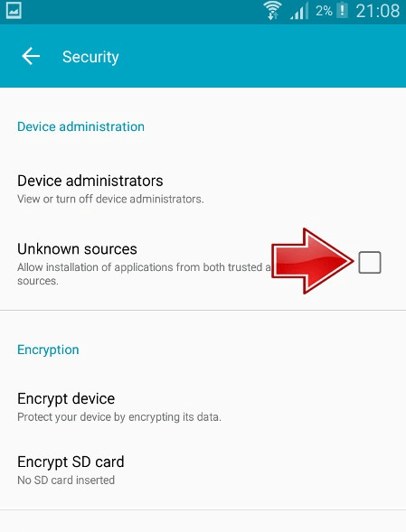The image size is (406, 532).
Task: Tap the Wi-Fi signal icon
Action: point(272,11)
